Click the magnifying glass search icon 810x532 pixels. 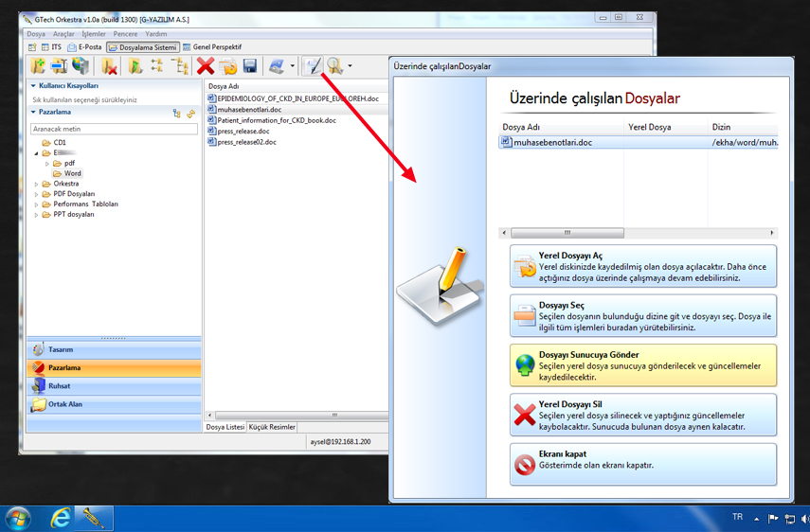[334, 66]
